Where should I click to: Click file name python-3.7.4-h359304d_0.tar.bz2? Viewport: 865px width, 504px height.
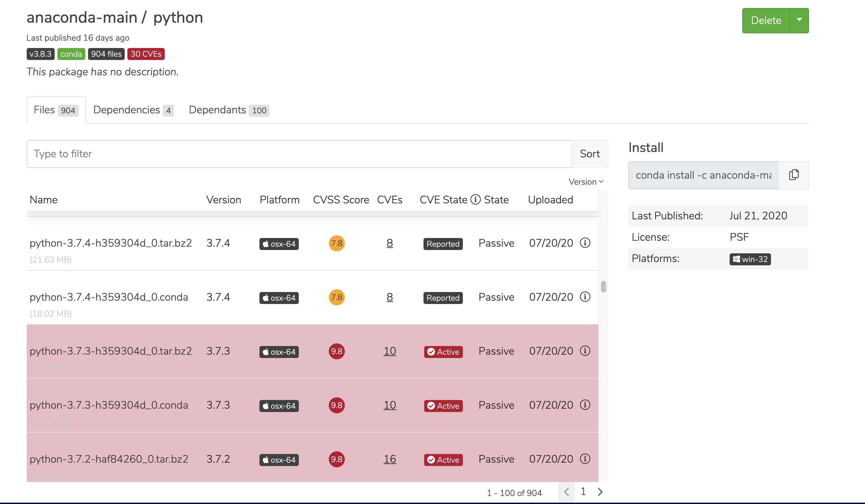click(x=110, y=243)
